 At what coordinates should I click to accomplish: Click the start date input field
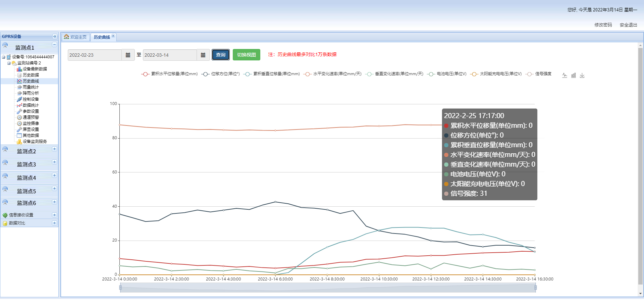coord(95,55)
